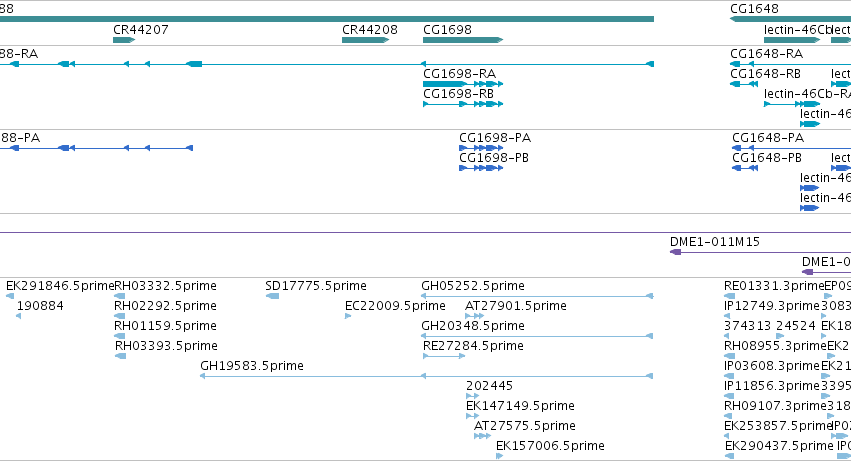Image resolution: width=851 pixels, height=461 pixels.
Task: Select the lectin-46Cb gene bar
Action: [792, 40]
